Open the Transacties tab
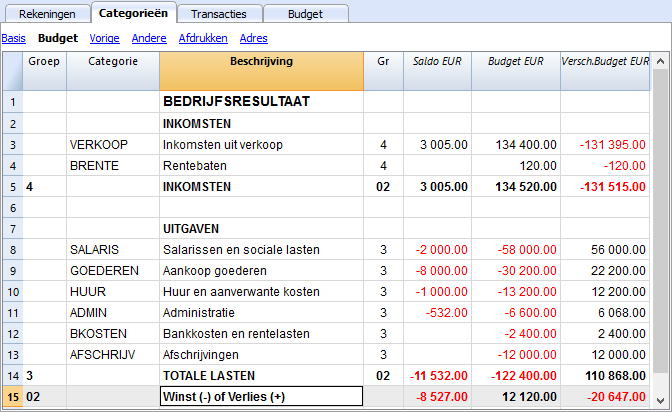The height and width of the screenshot is (412, 672). pyautogui.click(x=219, y=14)
